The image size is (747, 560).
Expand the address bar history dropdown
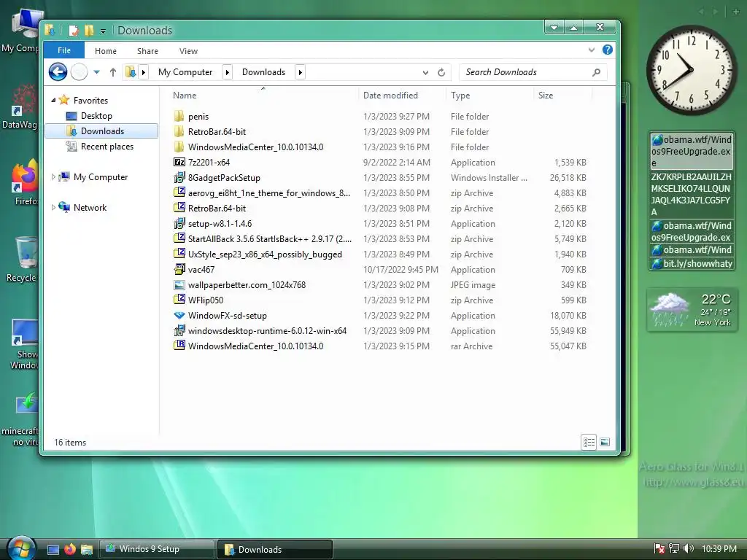[425, 72]
